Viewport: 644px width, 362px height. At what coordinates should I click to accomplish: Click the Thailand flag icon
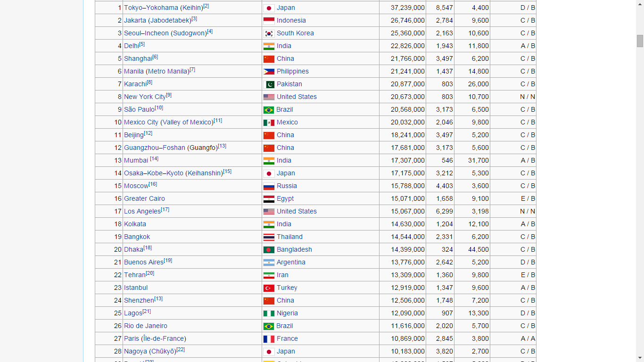click(x=269, y=237)
